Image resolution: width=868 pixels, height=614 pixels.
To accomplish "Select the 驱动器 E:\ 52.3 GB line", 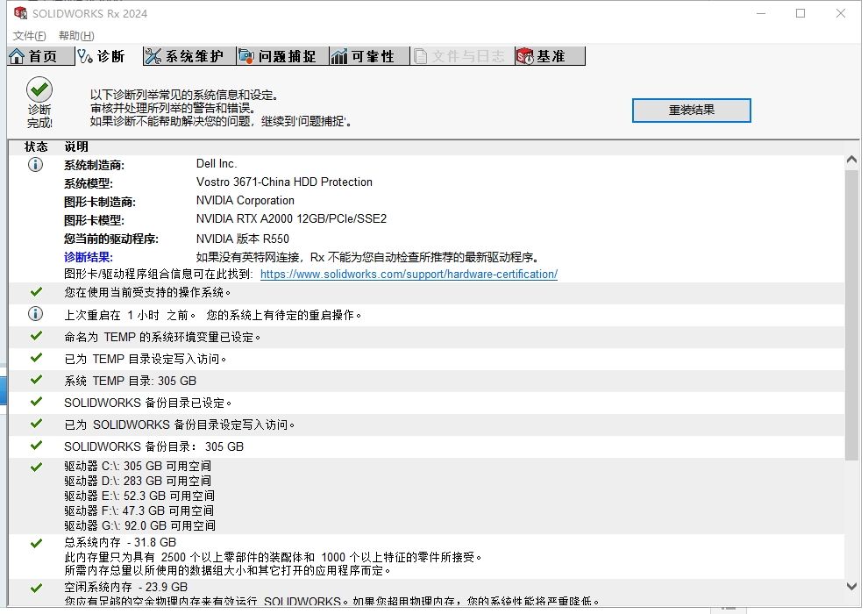I will 139,496.
